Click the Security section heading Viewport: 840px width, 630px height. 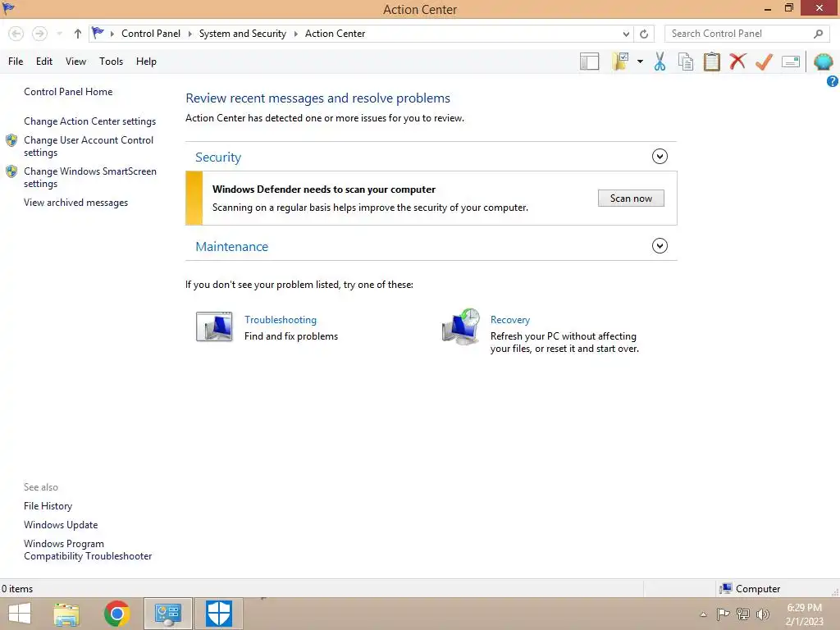tap(218, 157)
